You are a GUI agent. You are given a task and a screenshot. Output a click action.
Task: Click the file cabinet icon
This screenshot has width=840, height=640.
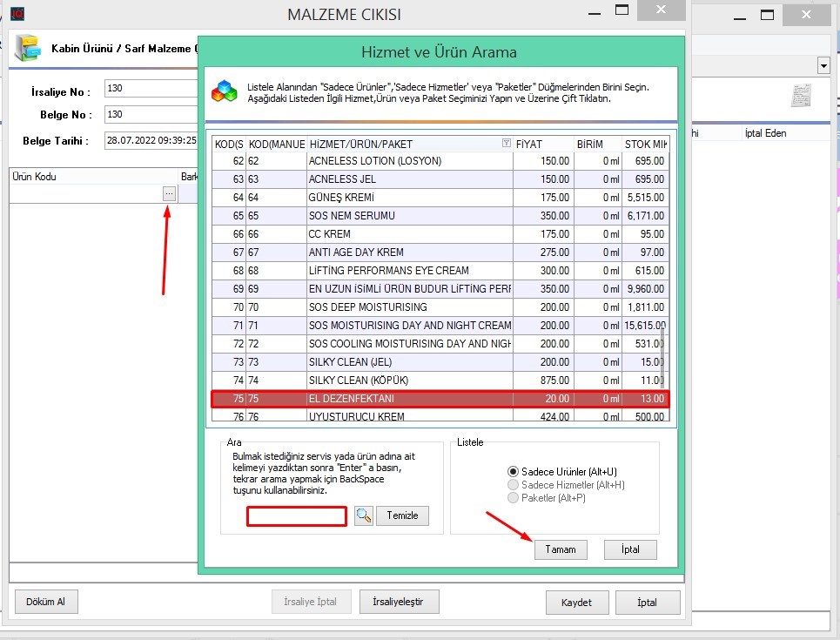tap(28, 48)
